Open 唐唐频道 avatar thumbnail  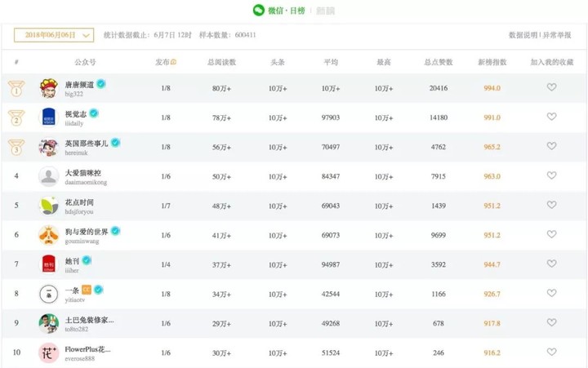(49, 88)
